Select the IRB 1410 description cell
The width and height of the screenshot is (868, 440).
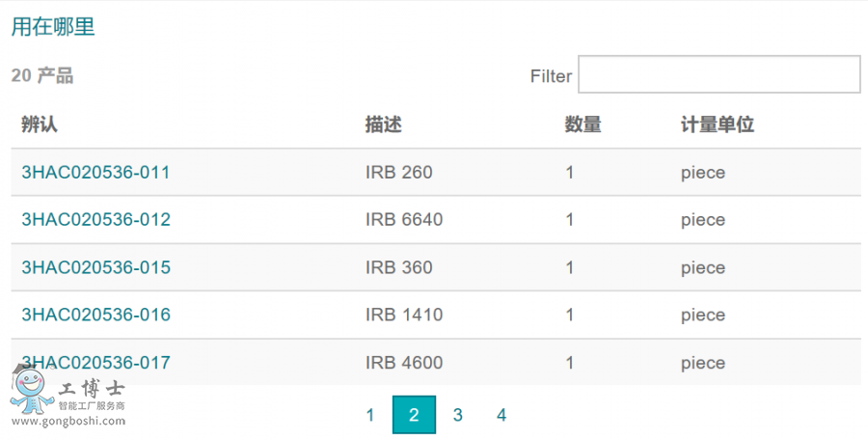pyautogui.click(x=404, y=315)
